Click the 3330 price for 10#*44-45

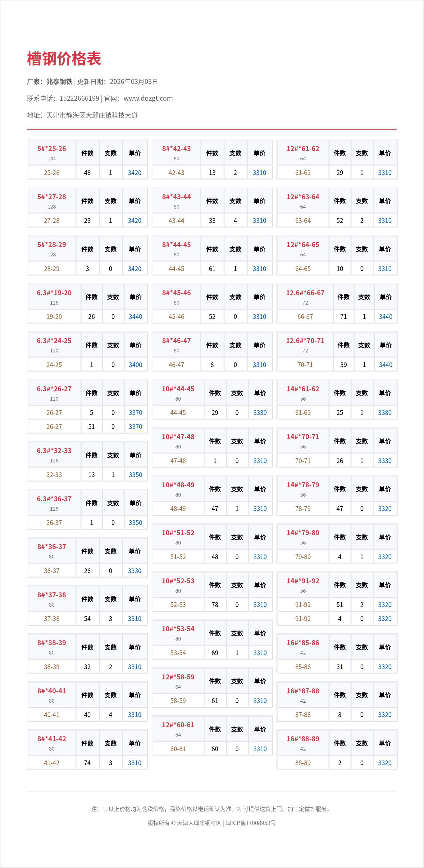pos(260,412)
